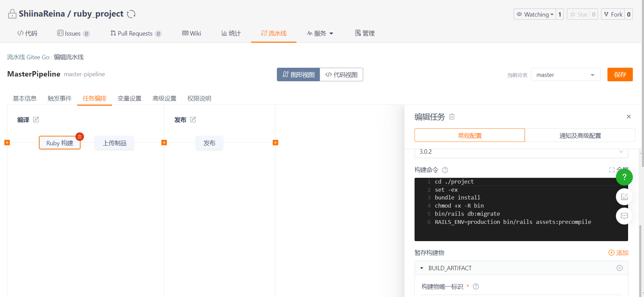Viewport: 644px width, 297px height.
Task: Open the master branch dropdown
Action: 565,75
